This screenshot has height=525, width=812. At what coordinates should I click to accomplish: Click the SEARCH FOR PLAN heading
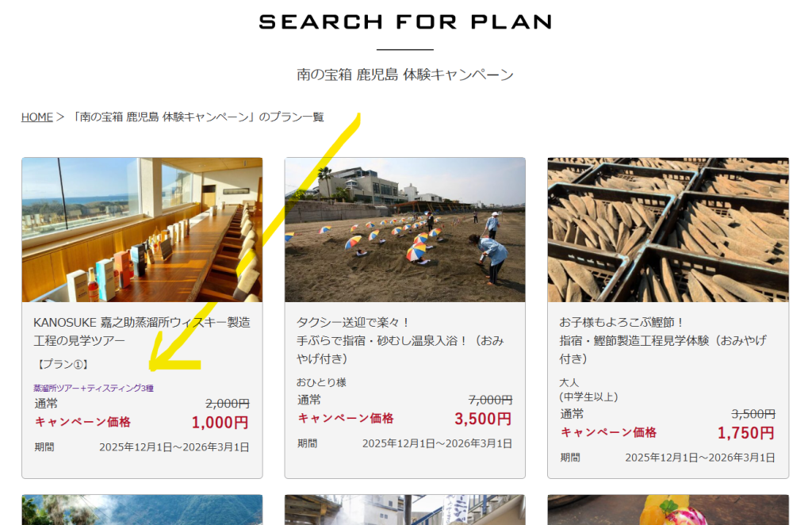(405, 21)
